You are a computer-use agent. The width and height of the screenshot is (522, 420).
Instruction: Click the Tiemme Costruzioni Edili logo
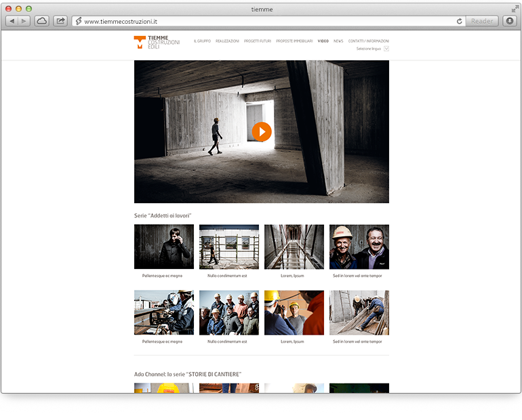point(157,42)
